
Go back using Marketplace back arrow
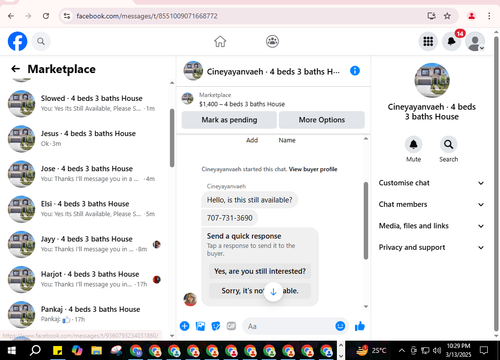click(x=16, y=69)
